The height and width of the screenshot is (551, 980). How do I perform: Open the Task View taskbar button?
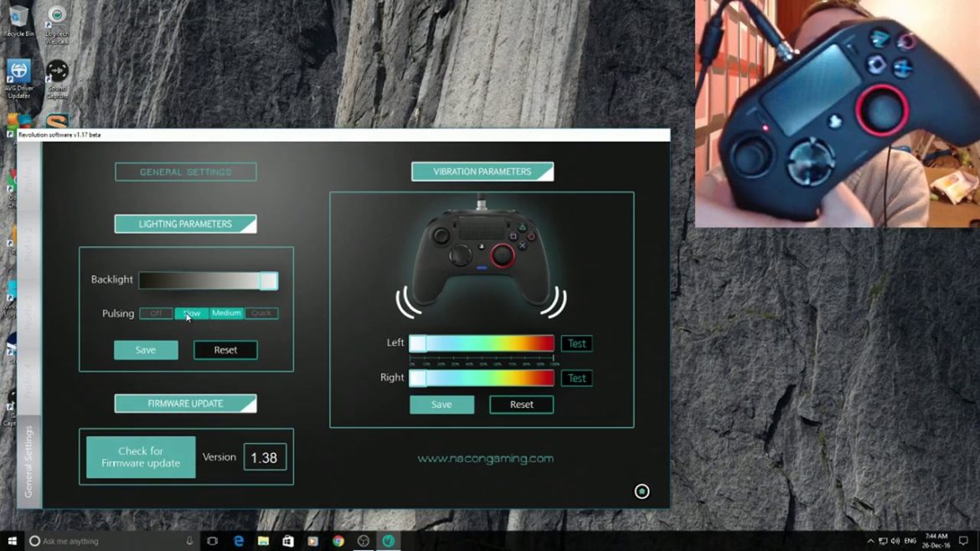(x=212, y=541)
